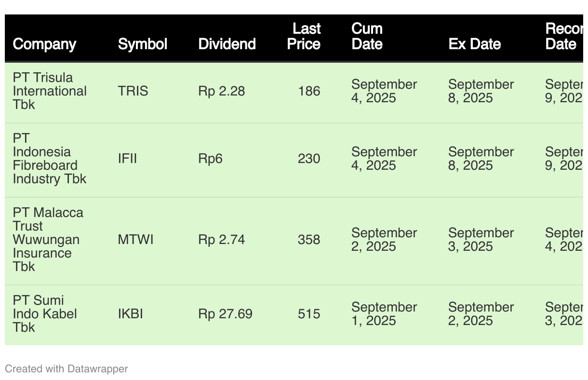Select PT Sumi Indo Kabel Tbk cell
588x380 pixels.
pos(45,314)
